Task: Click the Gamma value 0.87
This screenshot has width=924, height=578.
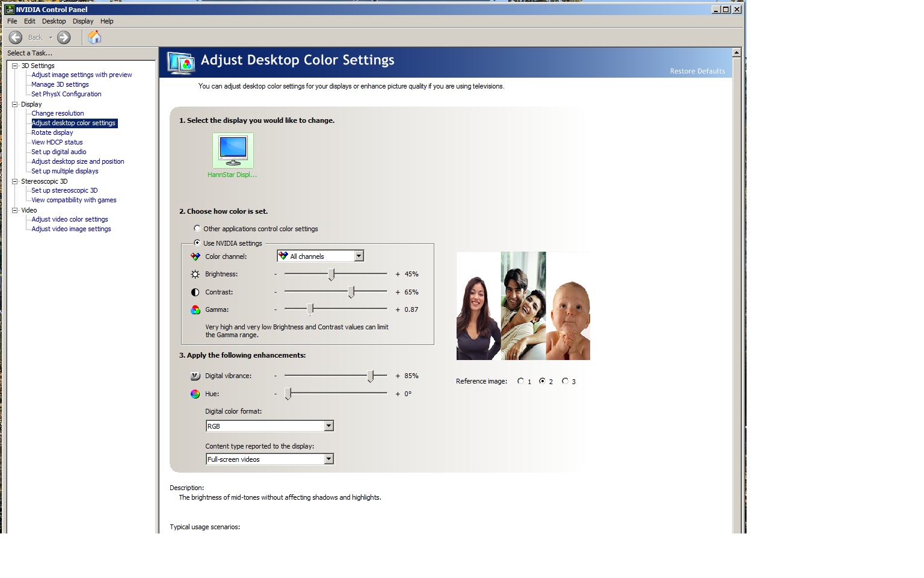Action: (411, 309)
